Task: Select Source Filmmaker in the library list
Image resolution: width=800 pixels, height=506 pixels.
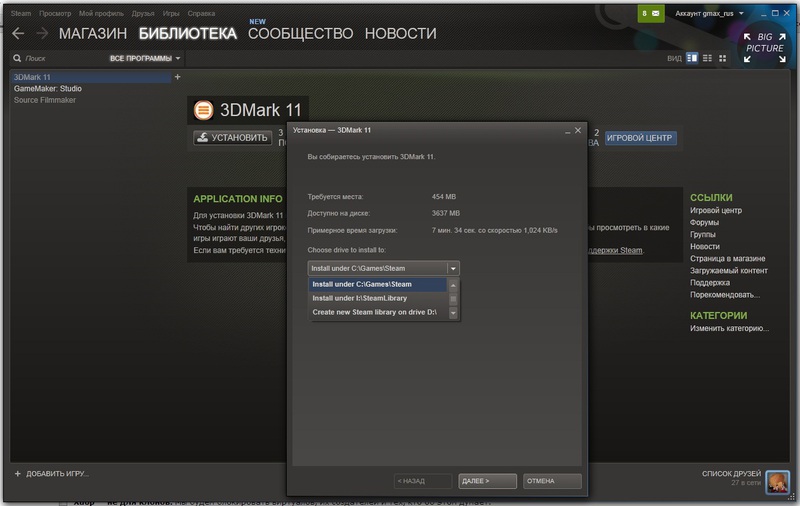Action: pos(44,100)
